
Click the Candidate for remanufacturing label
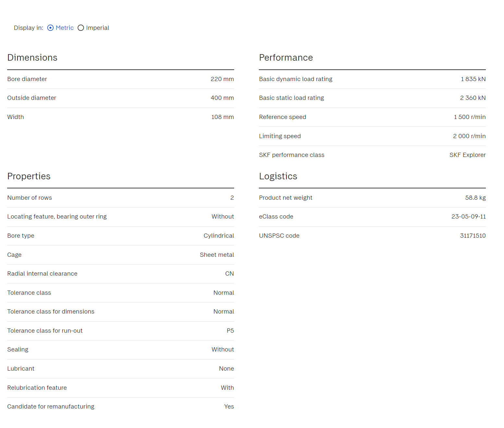[51, 407]
